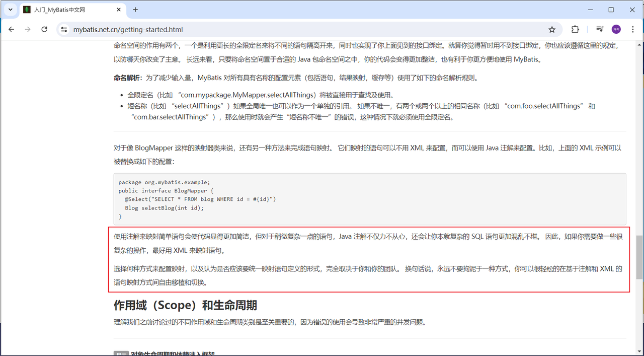Navigate back using the back arrow

[11, 29]
